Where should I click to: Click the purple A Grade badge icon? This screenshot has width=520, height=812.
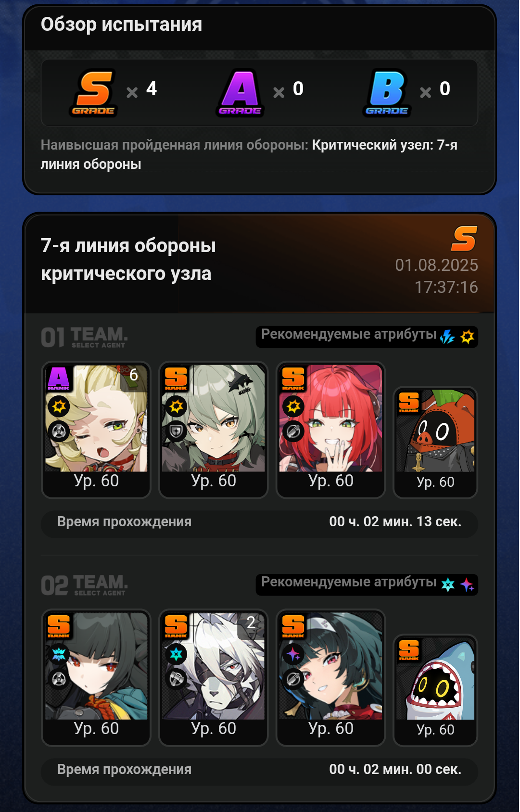coord(240,93)
